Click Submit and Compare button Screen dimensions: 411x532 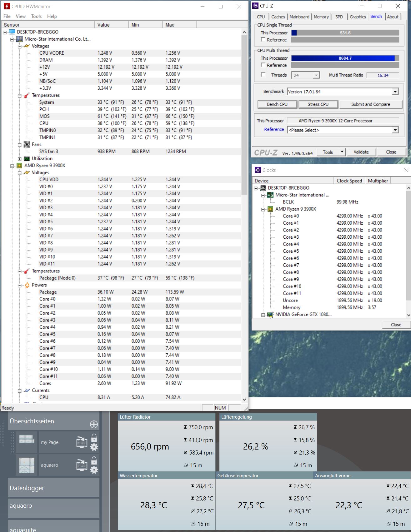371,104
